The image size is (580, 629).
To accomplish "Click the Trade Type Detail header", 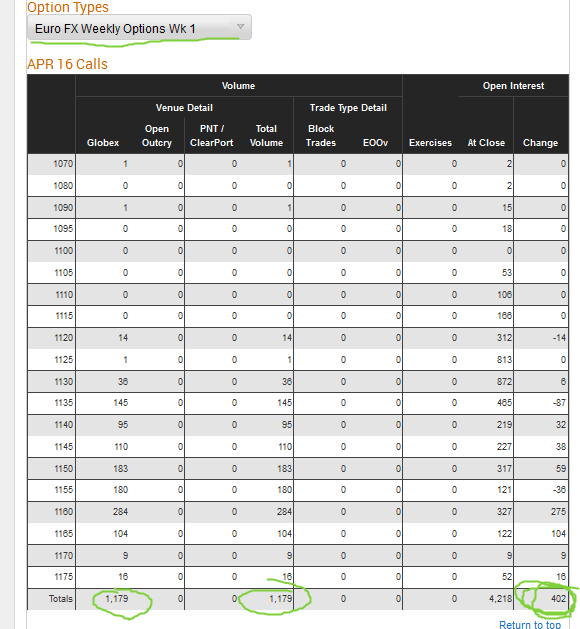I will (348, 108).
